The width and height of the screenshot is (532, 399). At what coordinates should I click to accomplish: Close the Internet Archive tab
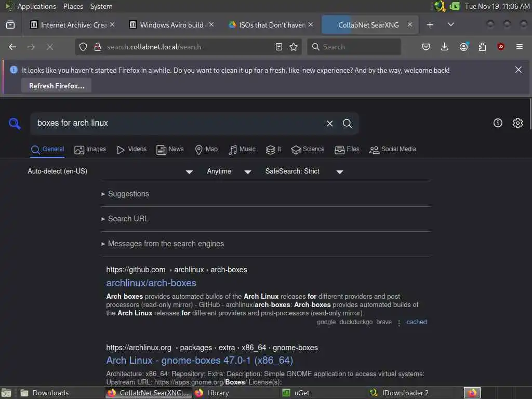(112, 25)
